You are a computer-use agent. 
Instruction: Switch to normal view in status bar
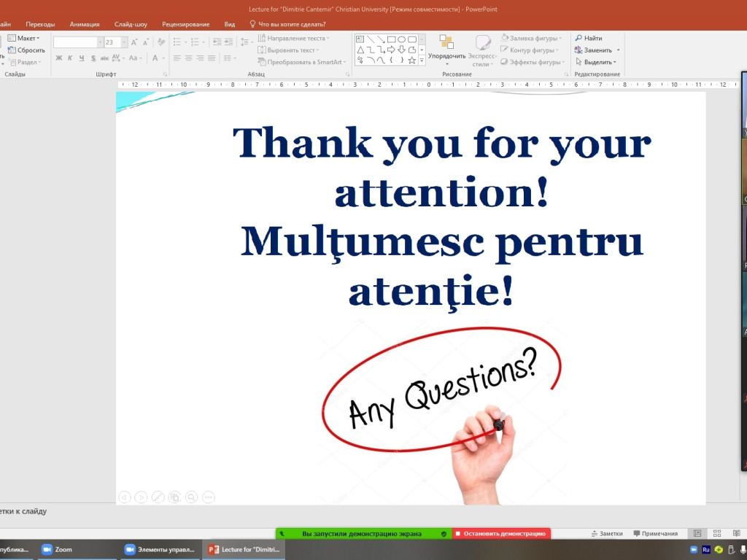697,533
